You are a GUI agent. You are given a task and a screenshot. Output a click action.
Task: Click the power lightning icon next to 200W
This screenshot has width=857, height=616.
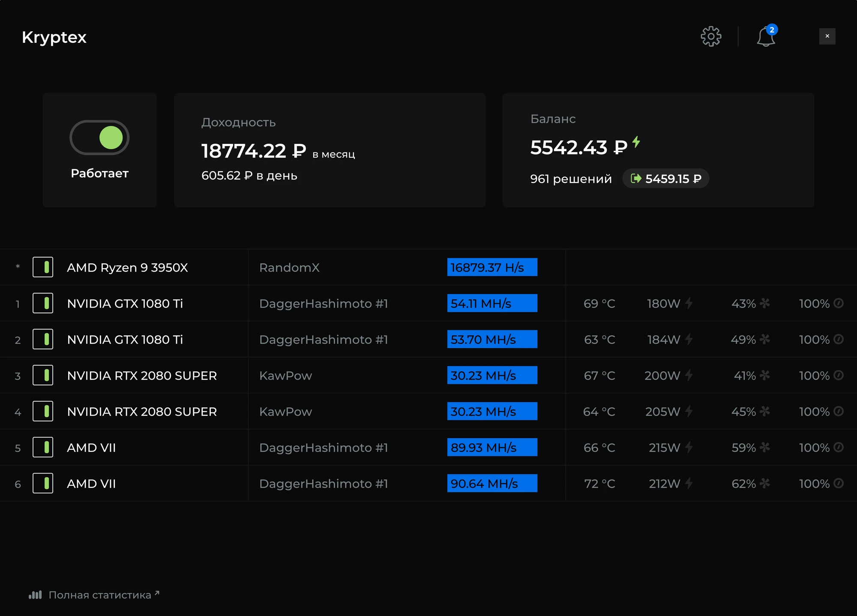pyautogui.click(x=689, y=375)
